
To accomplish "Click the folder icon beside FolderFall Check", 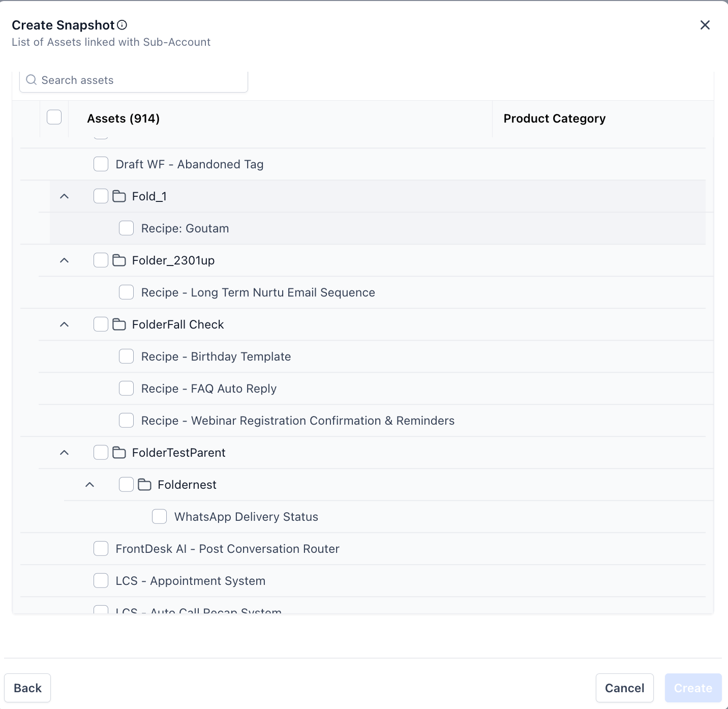I will coord(119,324).
